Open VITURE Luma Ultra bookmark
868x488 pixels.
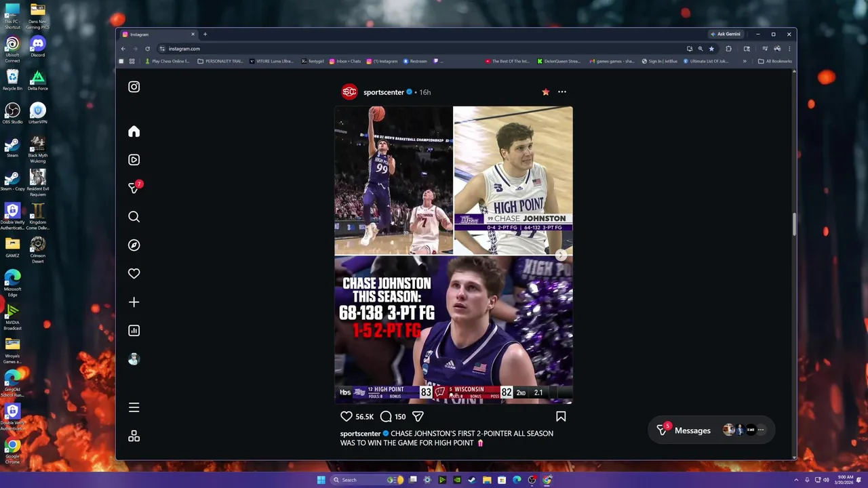[x=271, y=61]
